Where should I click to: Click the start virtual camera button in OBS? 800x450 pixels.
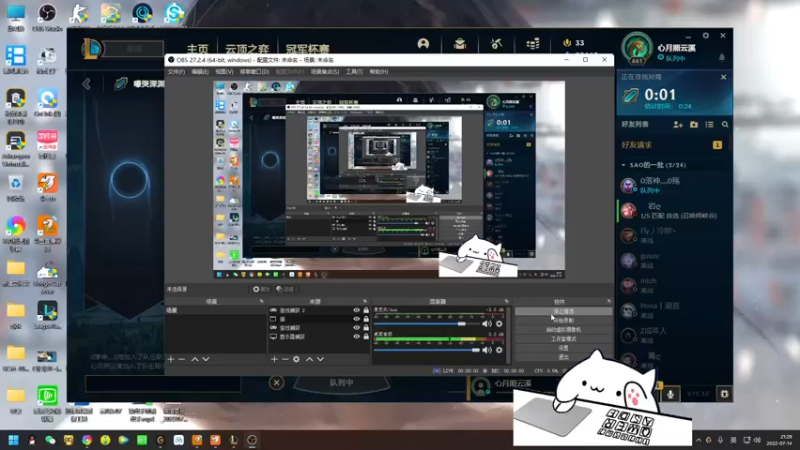coord(563,330)
